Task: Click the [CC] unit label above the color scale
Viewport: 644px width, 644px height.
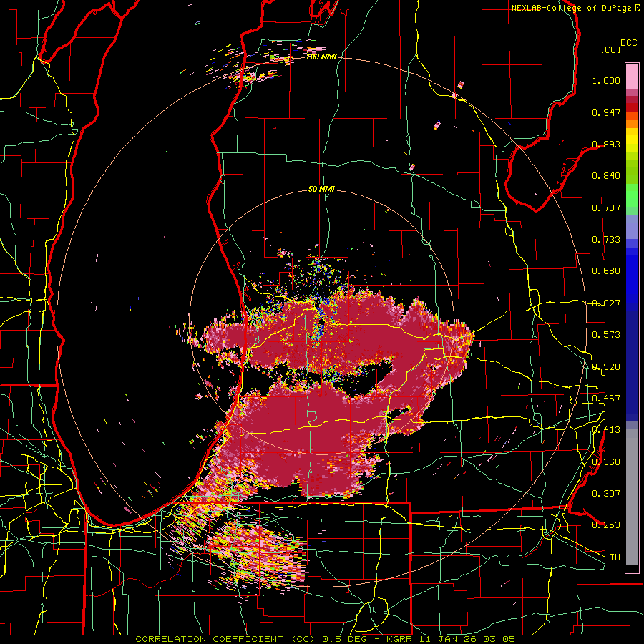Action: (x=611, y=49)
